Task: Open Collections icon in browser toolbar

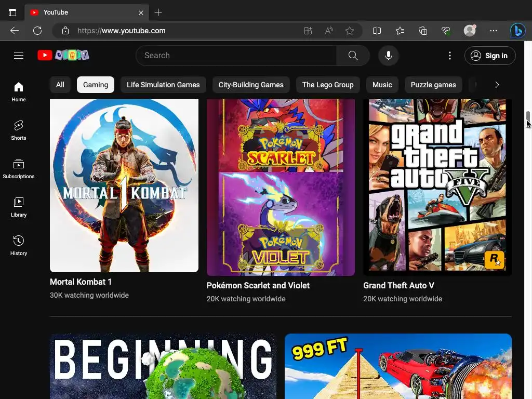Action: (423, 31)
